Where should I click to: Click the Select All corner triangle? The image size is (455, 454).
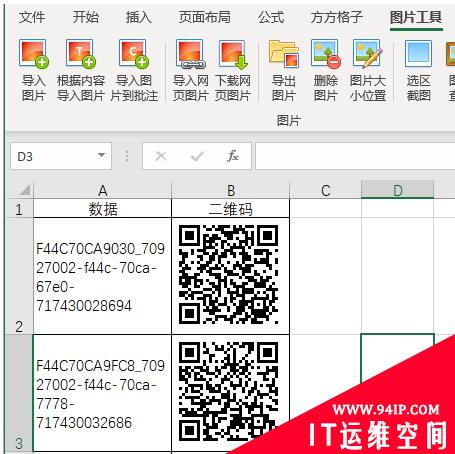(25, 190)
